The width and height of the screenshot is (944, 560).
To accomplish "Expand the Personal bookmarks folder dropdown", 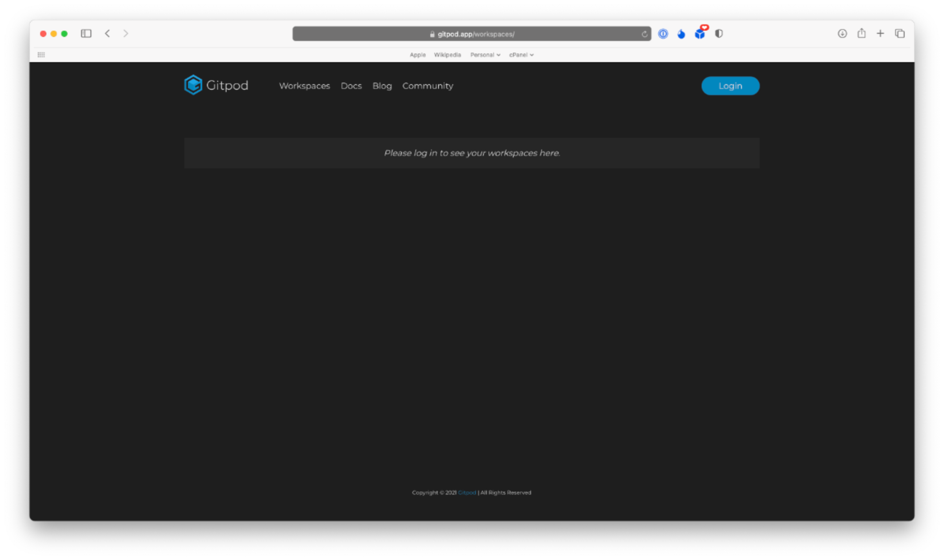I will pyautogui.click(x=485, y=55).
